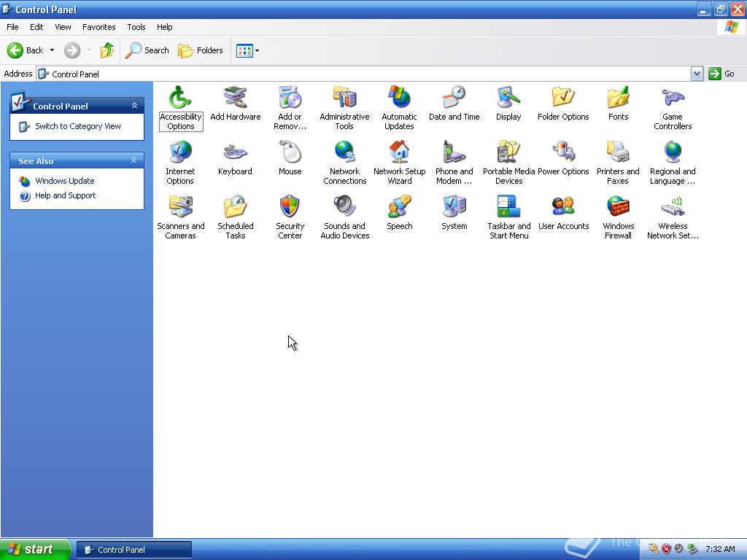This screenshot has width=747, height=560.
Task: Open Game Controllers icon
Action: tap(673, 108)
